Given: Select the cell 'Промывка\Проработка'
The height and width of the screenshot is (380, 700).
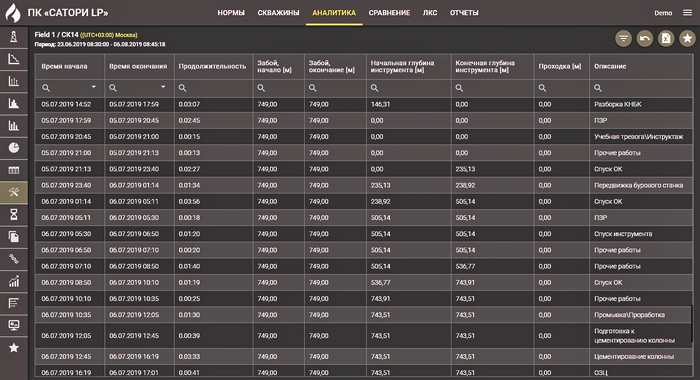Looking at the screenshot, I should (x=641, y=315).
